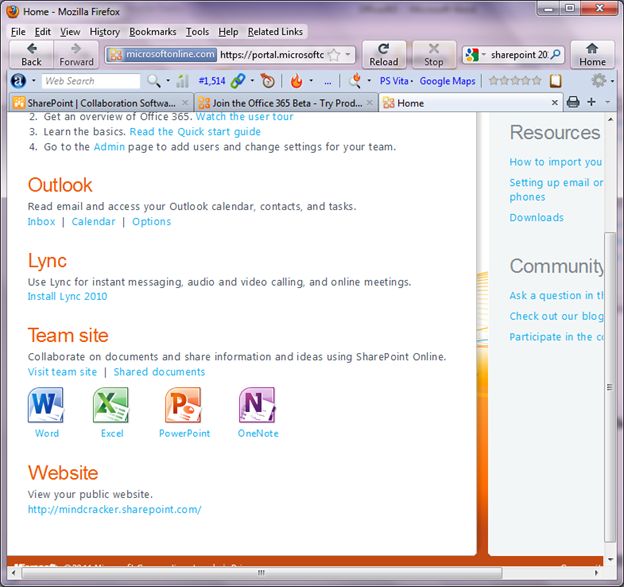Click the Stop loading button
624x587 pixels.
pyautogui.click(x=434, y=55)
